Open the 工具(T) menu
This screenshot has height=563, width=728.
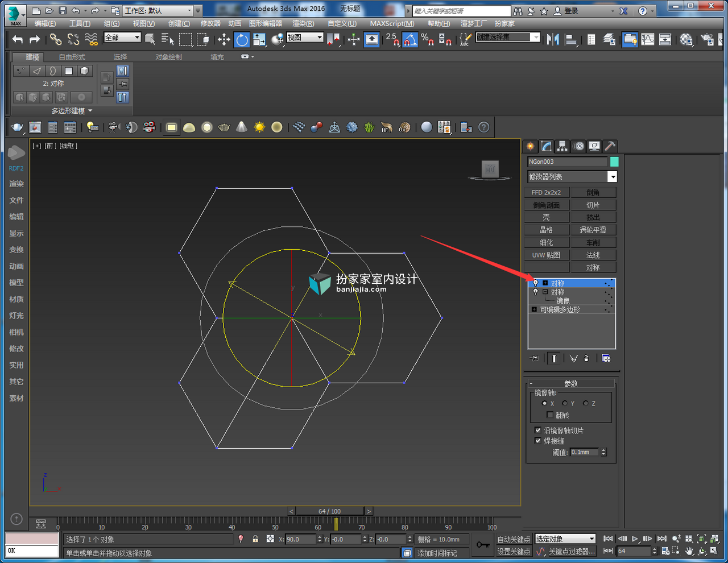(x=80, y=23)
